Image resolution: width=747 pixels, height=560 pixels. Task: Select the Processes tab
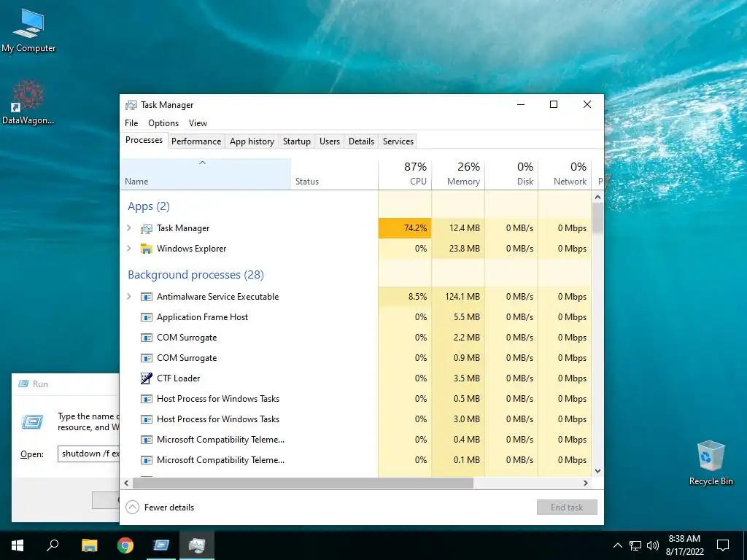pyautogui.click(x=144, y=140)
